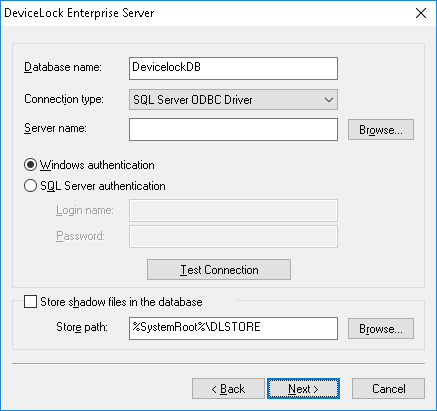Click the Windows authentication label text
Image resolution: width=437 pixels, height=411 pixels.
(97, 165)
